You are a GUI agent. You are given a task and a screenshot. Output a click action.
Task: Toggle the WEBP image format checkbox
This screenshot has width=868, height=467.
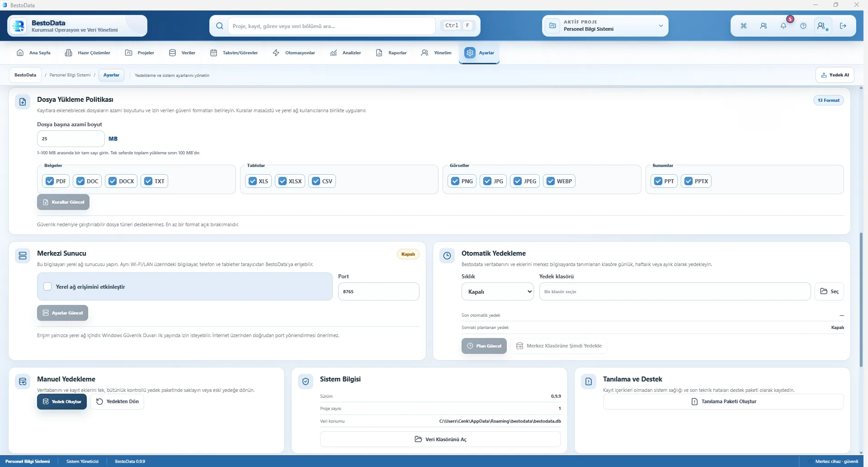pyautogui.click(x=550, y=181)
